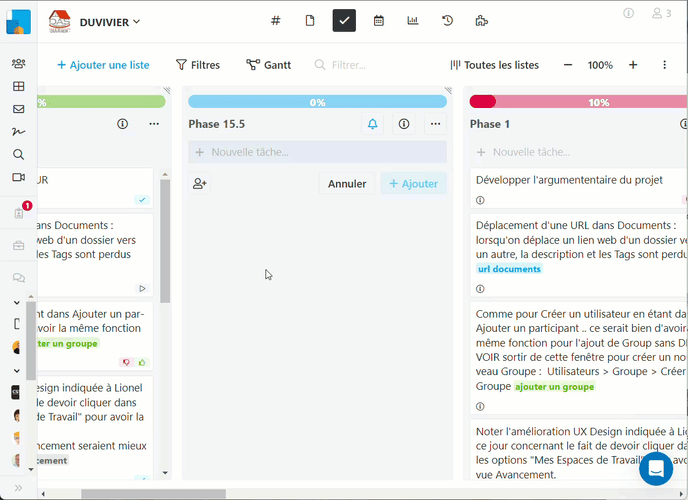Open the mail icon in left sidebar
The width and height of the screenshot is (688, 500).
18,109
